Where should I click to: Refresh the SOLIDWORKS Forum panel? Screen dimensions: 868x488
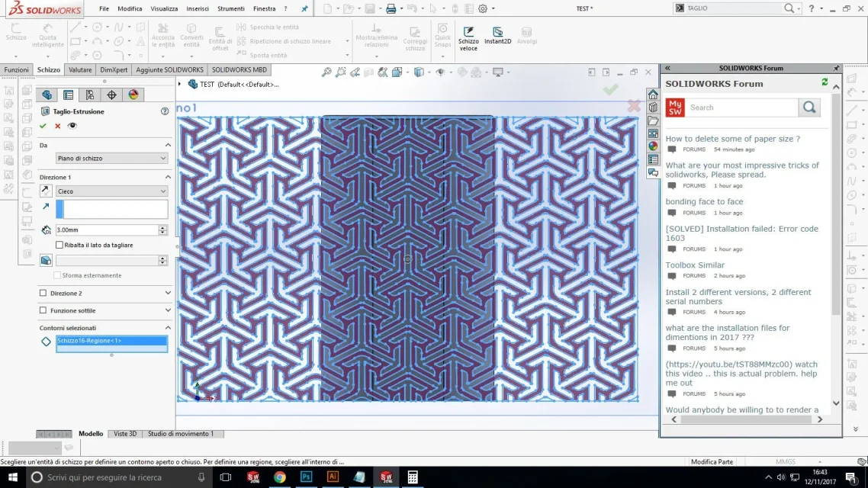tap(825, 82)
